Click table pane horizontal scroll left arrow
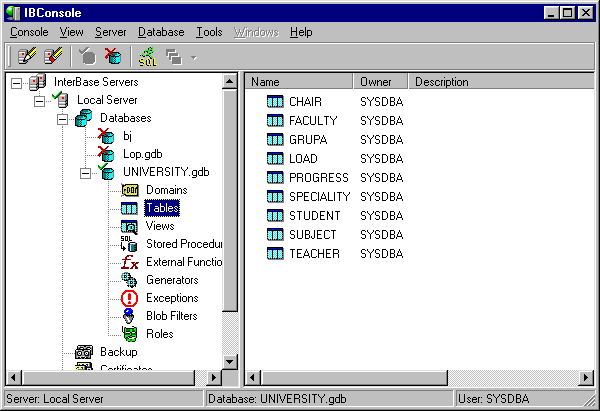Screen dimensions: 600x411 pyautogui.click(x=252, y=378)
